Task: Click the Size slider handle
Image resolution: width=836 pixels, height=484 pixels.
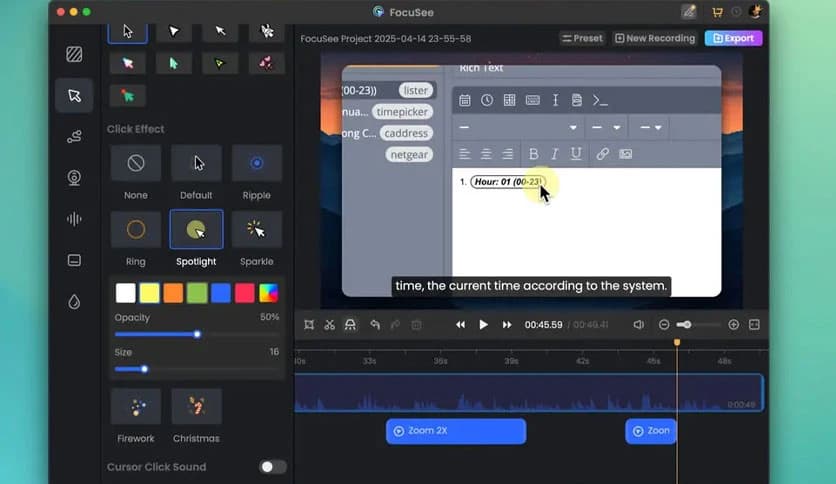Action: (x=144, y=369)
